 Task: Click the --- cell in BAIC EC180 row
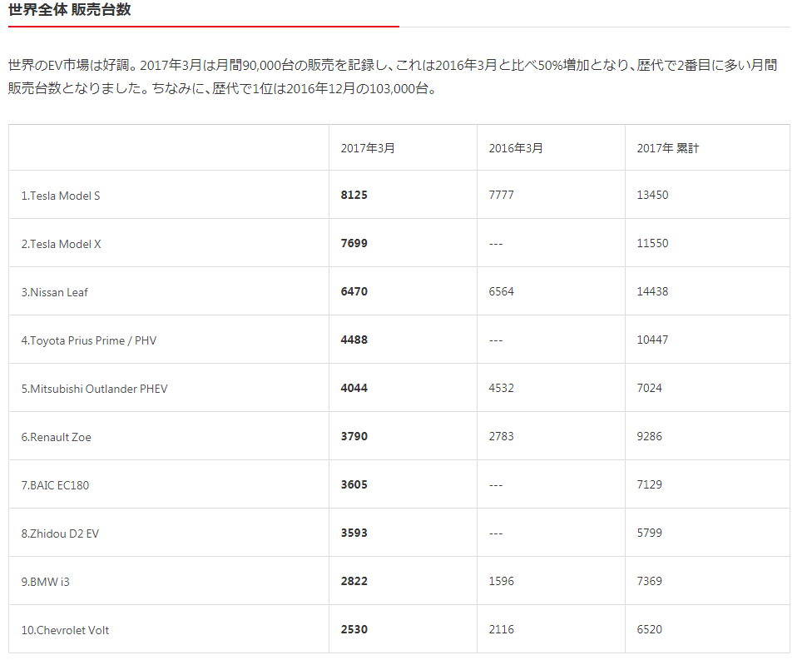pyautogui.click(x=496, y=485)
